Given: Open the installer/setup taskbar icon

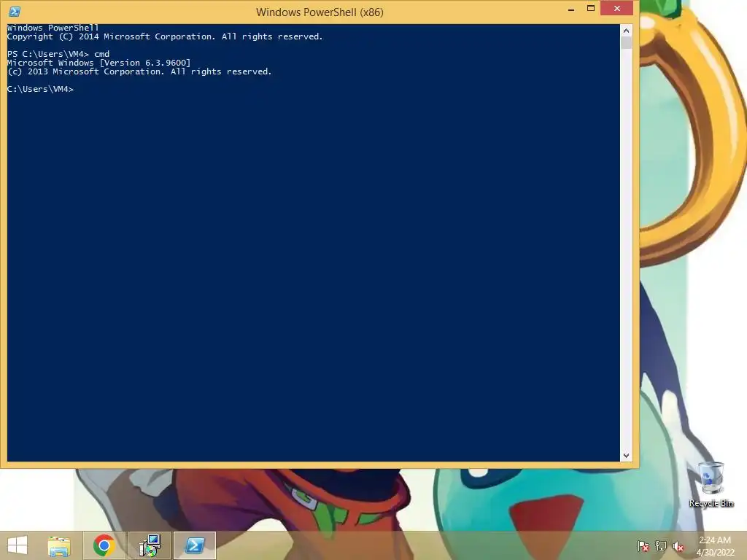Looking at the screenshot, I should coord(150,545).
